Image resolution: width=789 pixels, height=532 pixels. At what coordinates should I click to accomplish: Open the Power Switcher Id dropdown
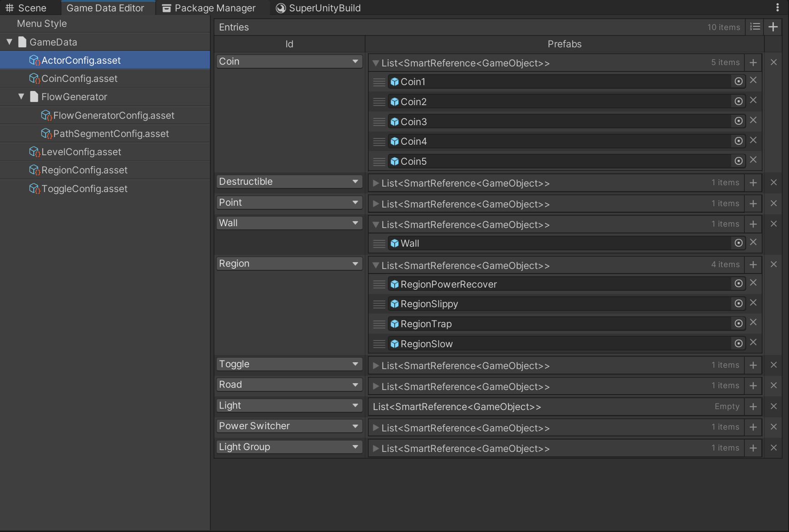point(289,426)
